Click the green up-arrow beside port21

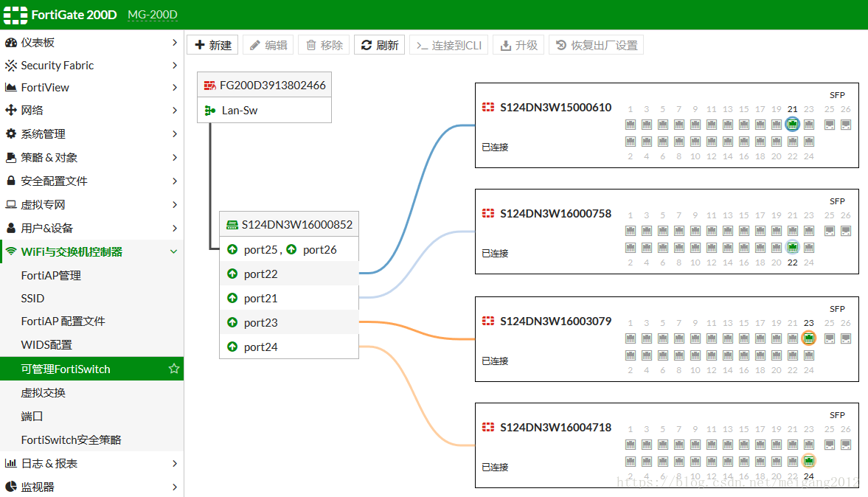click(232, 299)
